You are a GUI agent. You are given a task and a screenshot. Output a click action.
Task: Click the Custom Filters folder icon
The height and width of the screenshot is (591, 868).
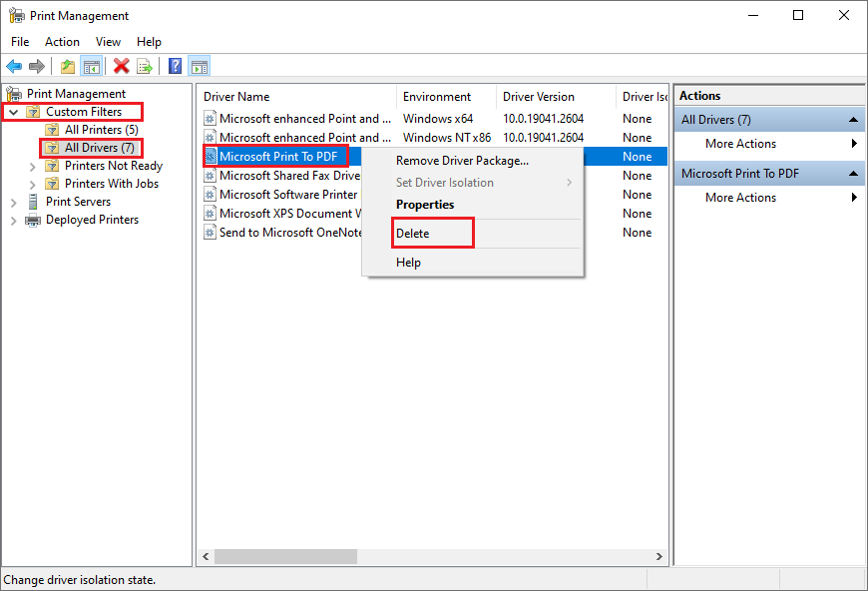[x=33, y=112]
